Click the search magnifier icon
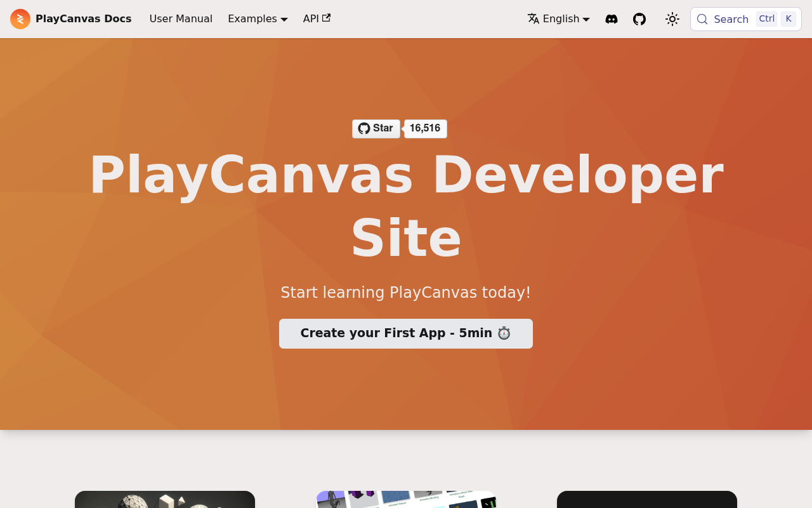The height and width of the screenshot is (508, 812). coord(702,19)
